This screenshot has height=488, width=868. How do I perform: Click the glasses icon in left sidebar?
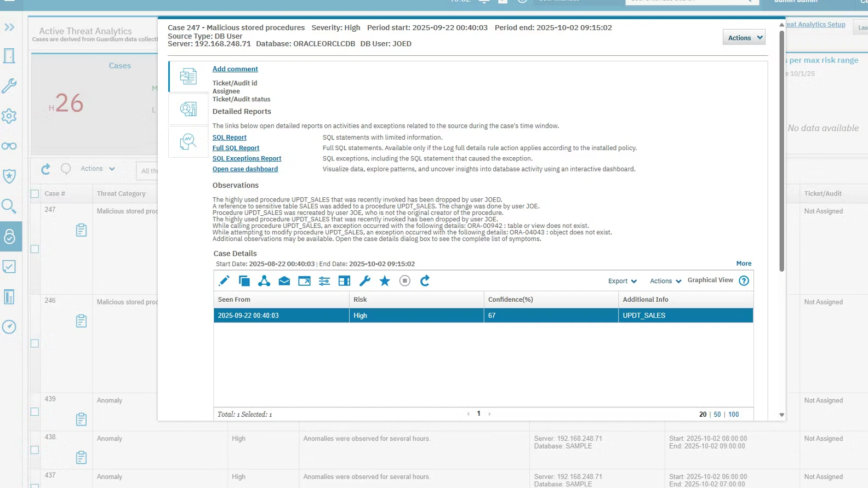pyautogui.click(x=9, y=146)
